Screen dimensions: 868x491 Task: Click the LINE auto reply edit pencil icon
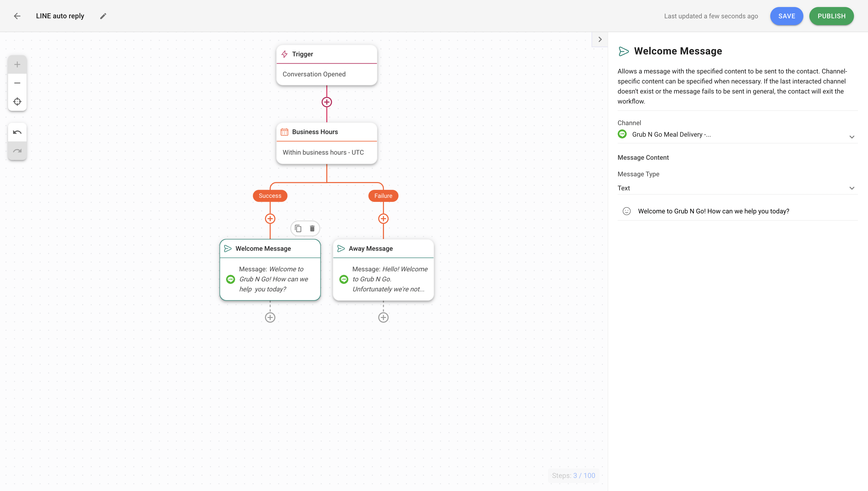103,16
